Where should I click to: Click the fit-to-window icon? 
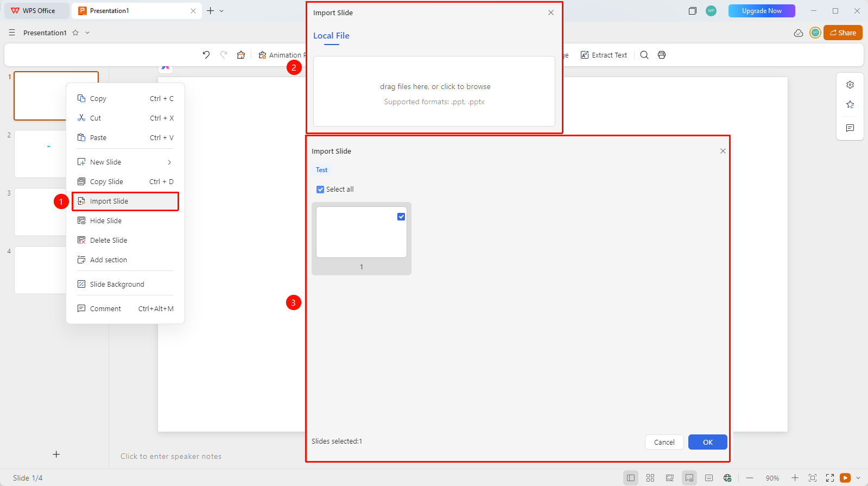(x=813, y=478)
